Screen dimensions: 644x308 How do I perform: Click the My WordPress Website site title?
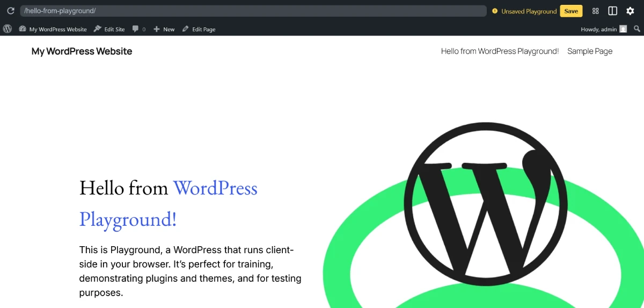(82, 52)
